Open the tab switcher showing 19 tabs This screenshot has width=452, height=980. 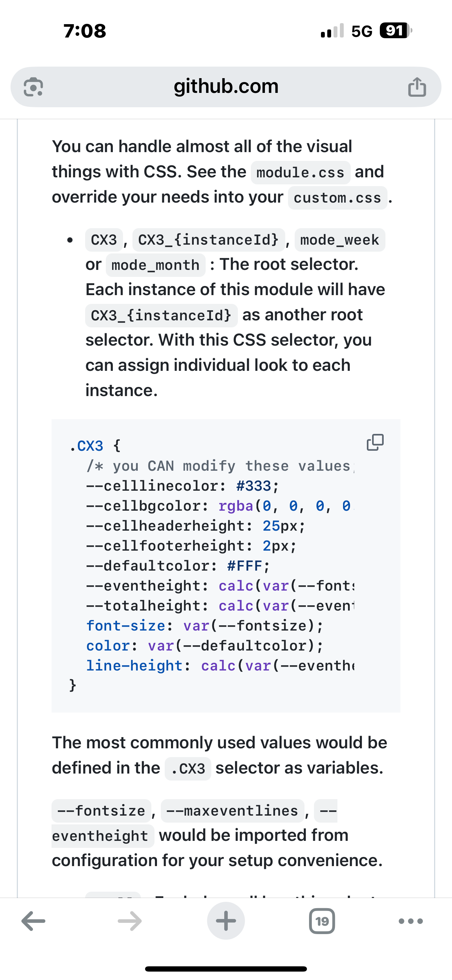tap(322, 921)
